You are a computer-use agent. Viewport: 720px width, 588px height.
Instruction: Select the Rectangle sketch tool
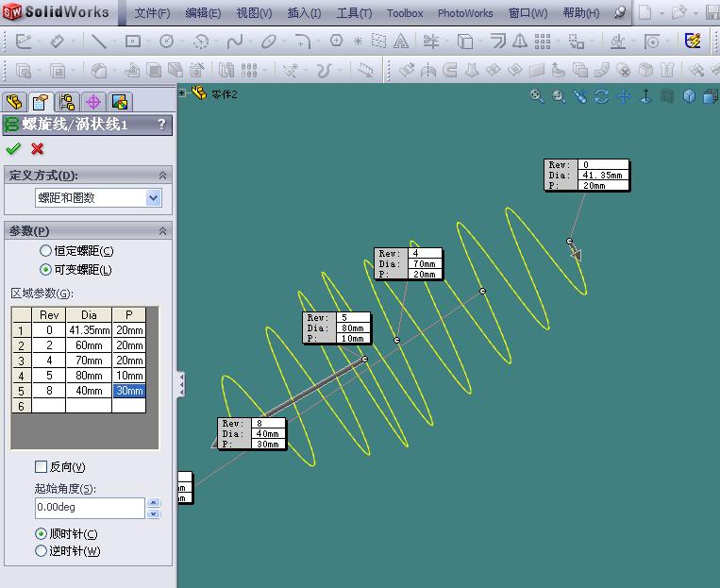(x=133, y=42)
